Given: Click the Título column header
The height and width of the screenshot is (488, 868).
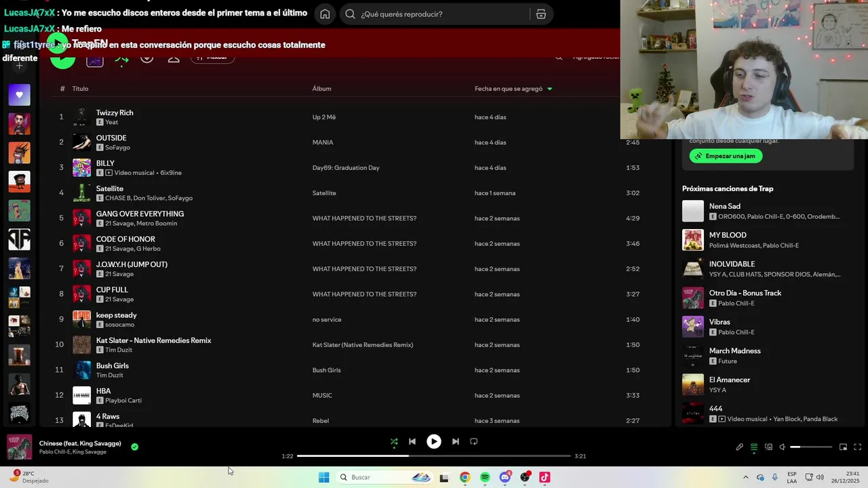Looking at the screenshot, I should 81,89.
